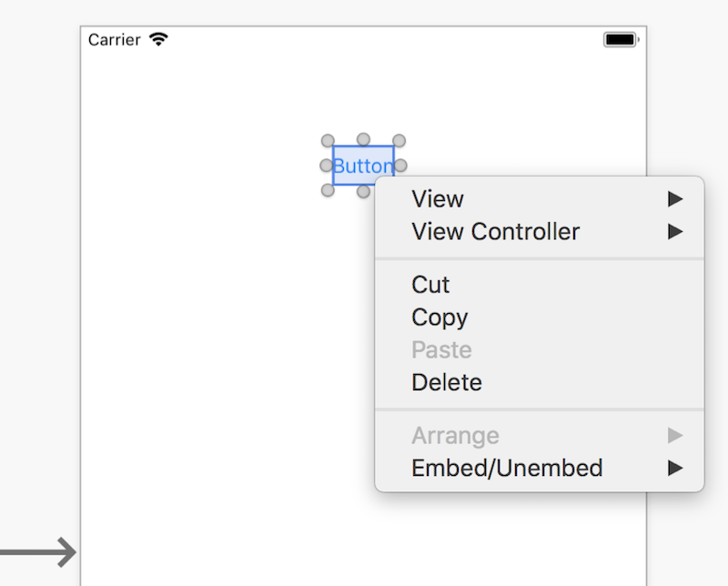The height and width of the screenshot is (586, 728).
Task: Open the Embed/Unembed submenu
Action: pos(540,468)
